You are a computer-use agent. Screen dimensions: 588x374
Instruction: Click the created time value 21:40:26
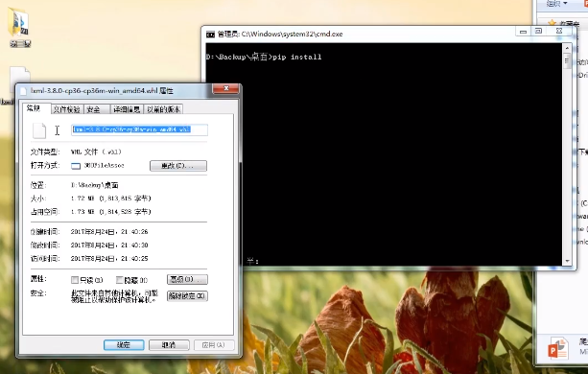pyautogui.click(x=109, y=232)
